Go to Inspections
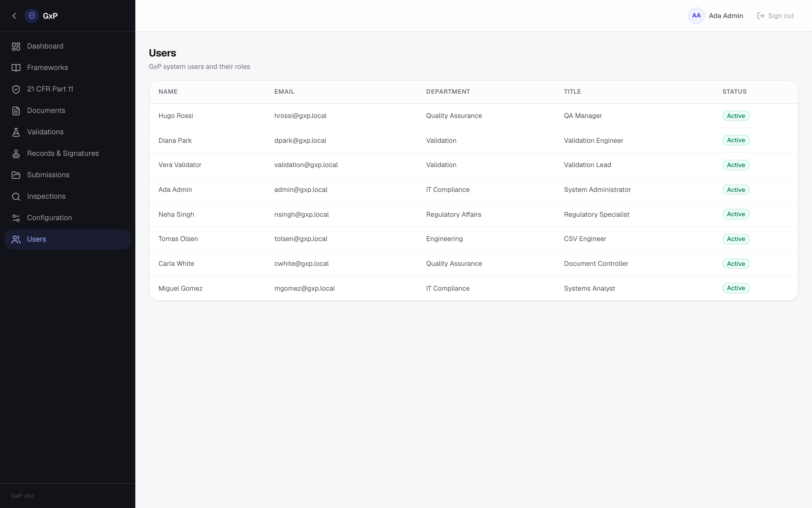Screen dimensions: 812x508 pyautogui.click(x=67, y=196)
